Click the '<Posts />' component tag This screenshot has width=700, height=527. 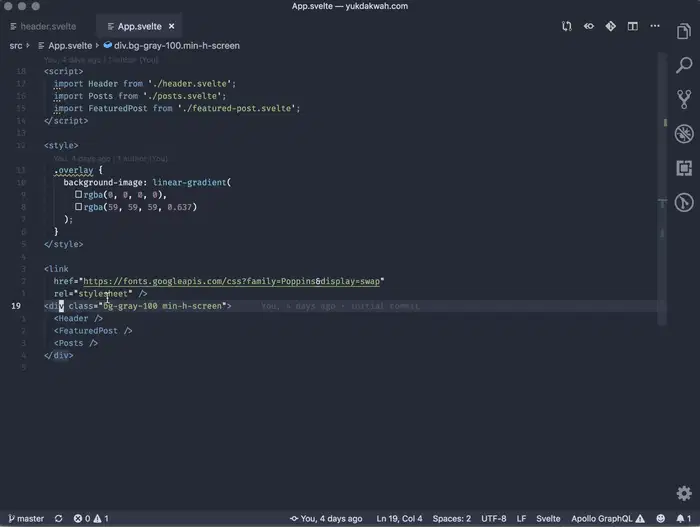pos(75,343)
